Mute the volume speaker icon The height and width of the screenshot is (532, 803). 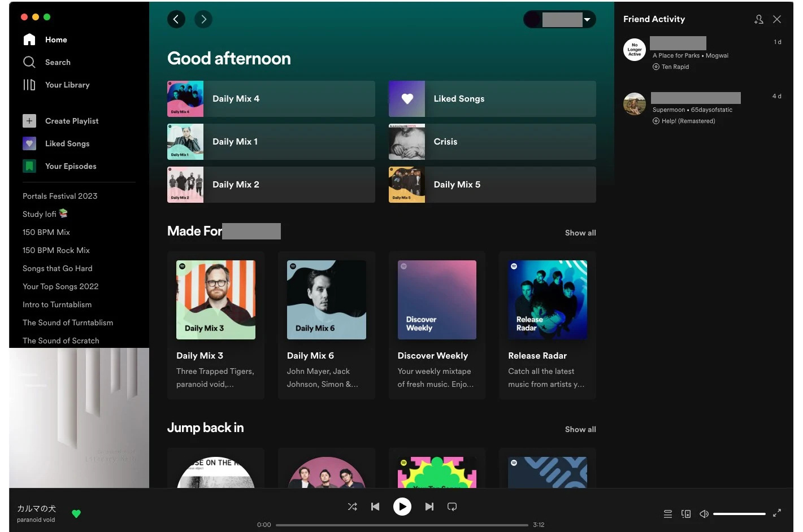pos(704,514)
